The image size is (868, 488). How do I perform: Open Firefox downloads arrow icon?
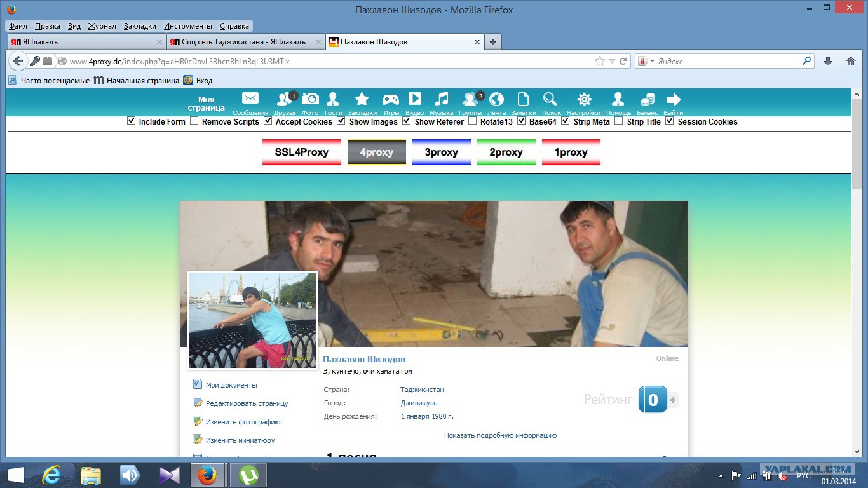point(828,61)
